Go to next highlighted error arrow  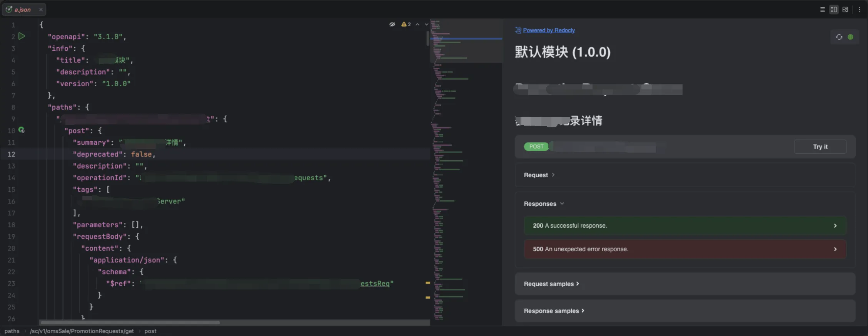coord(426,24)
